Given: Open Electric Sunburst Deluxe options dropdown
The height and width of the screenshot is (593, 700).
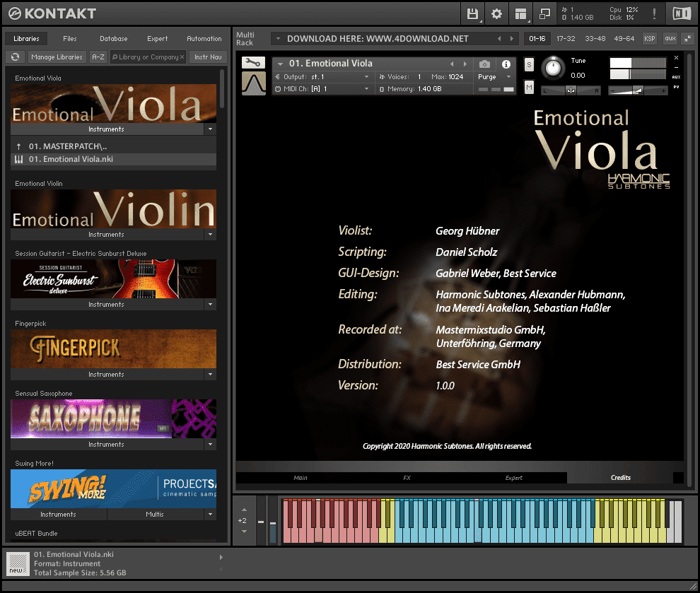Looking at the screenshot, I should 210,305.
